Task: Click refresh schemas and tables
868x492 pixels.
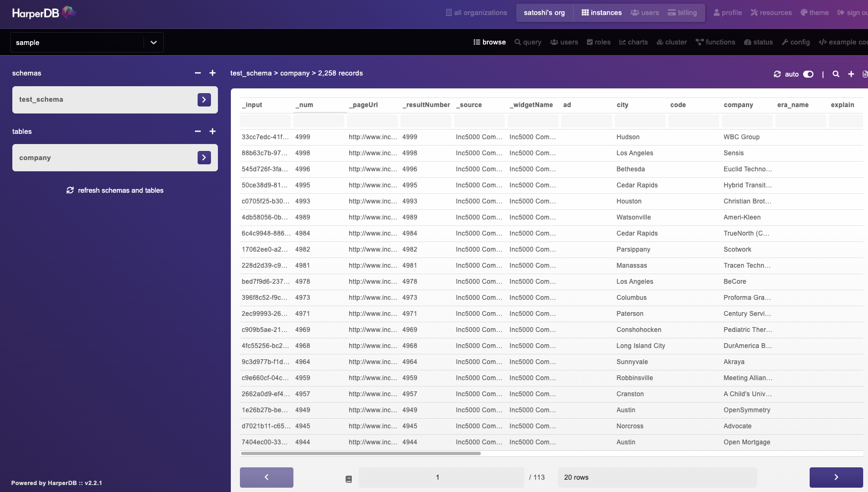Action: tap(115, 191)
